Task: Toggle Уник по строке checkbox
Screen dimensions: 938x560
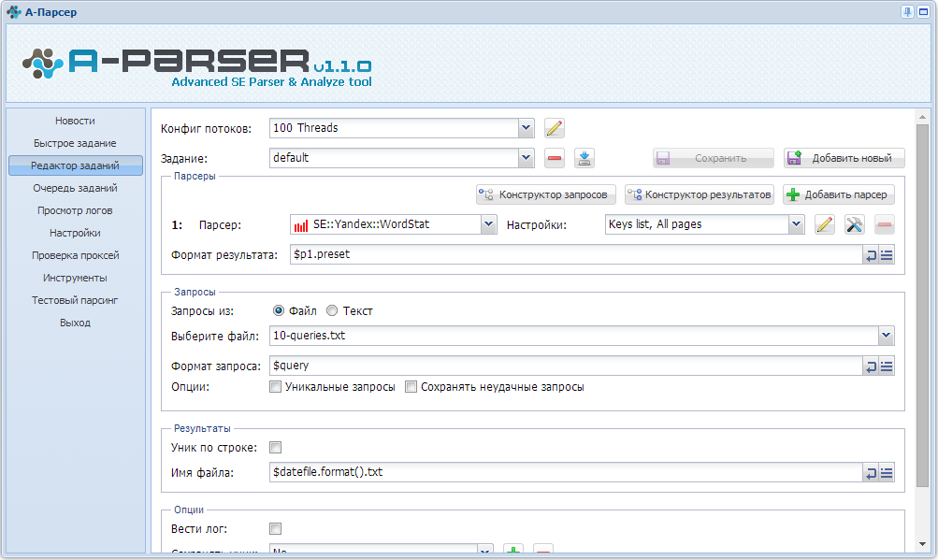Action: (x=275, y=447)
